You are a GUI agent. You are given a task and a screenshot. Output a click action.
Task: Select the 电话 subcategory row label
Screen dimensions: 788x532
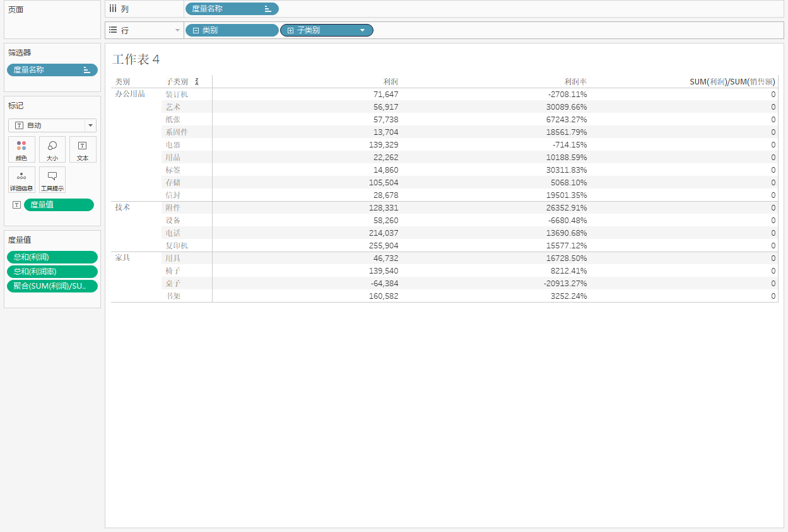173,233
